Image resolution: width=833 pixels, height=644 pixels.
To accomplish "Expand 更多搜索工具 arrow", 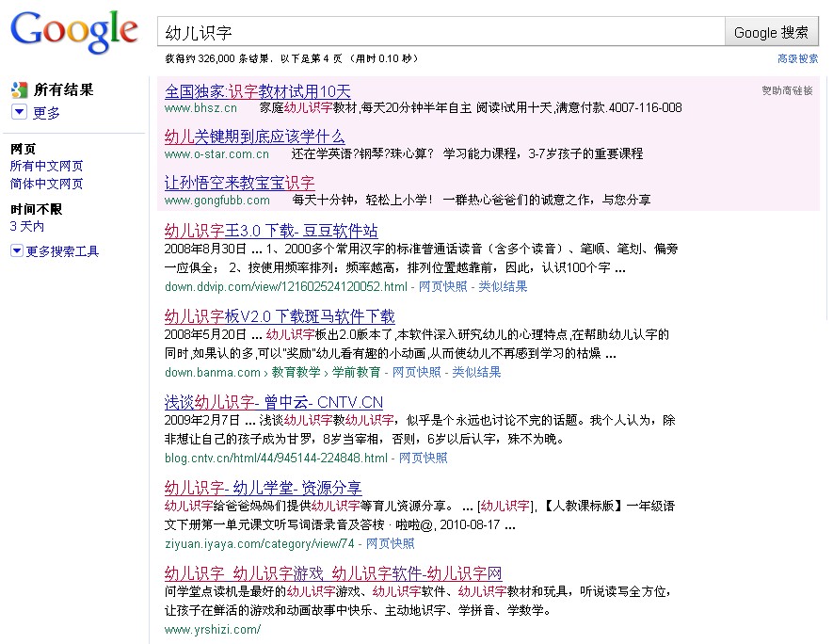I will [x=16, y=250].
